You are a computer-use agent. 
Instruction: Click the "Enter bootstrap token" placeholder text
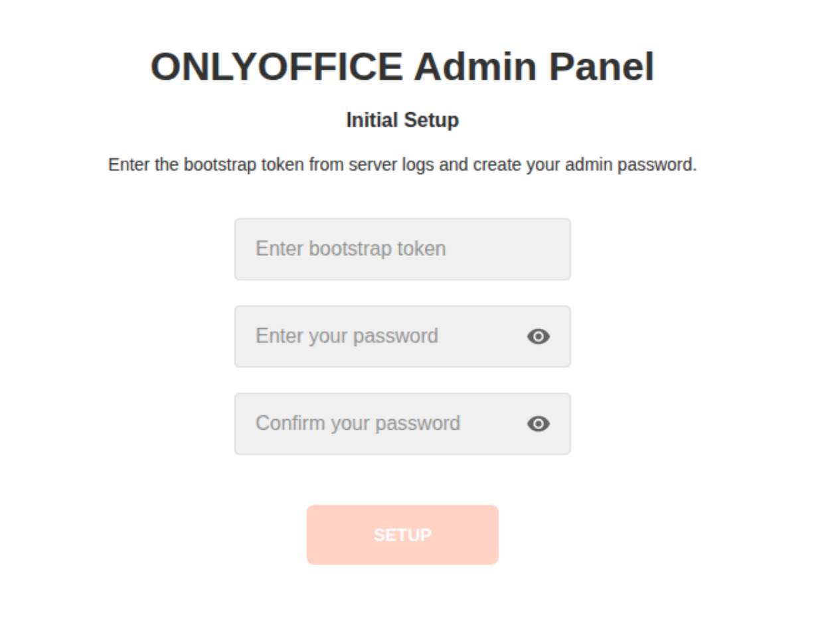click(351, 249)
